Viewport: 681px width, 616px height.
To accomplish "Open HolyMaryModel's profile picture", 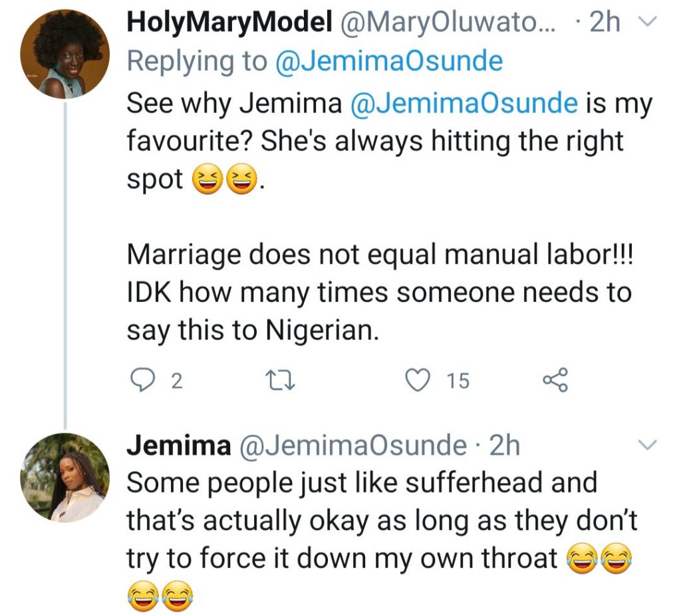I will [x=65, y=55].
